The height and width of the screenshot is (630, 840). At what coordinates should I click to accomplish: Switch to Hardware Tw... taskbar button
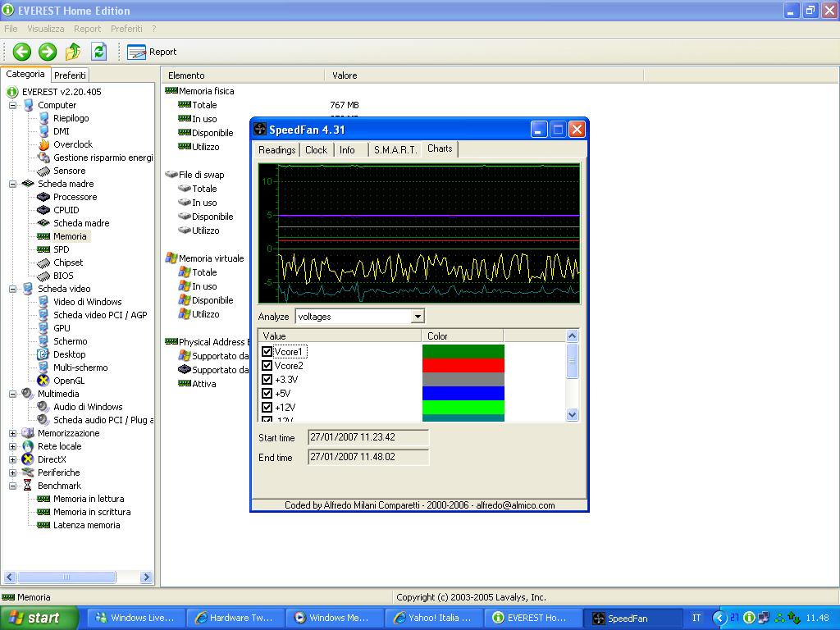(235, 618)
